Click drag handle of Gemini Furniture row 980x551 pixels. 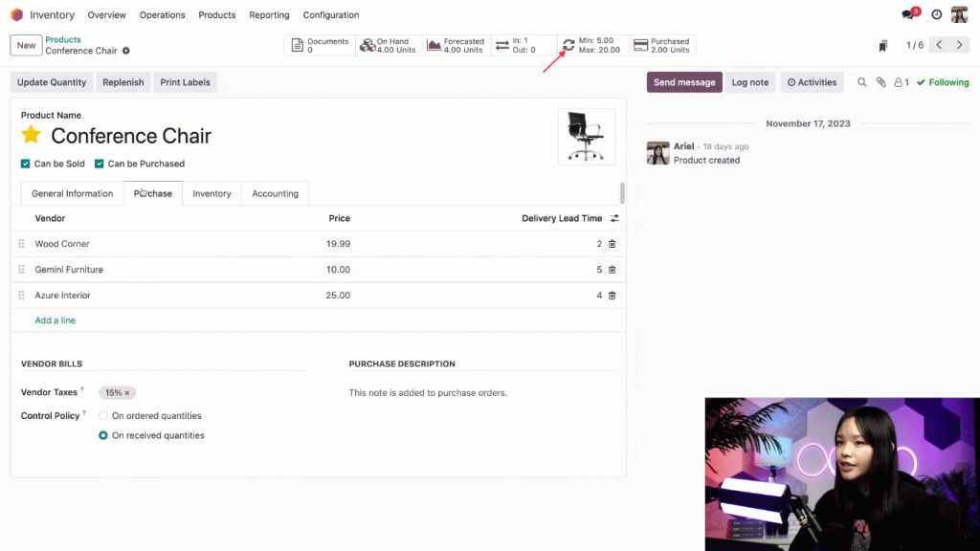tap(21, 269)
